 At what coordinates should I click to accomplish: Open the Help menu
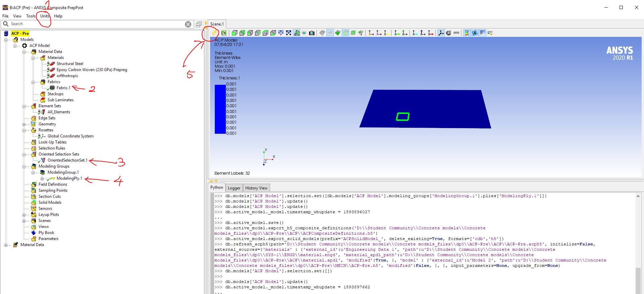pyautogui.click(x=58, y=16)
